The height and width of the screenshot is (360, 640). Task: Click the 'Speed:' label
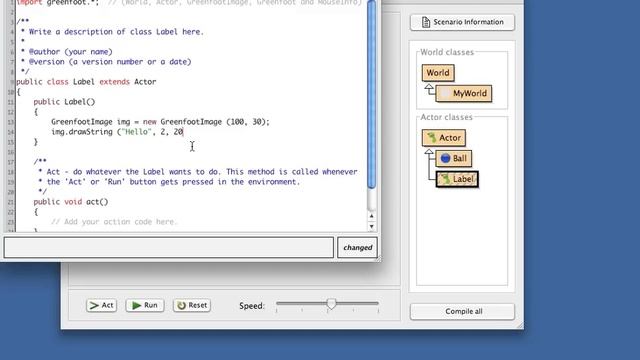coord(252,306)
